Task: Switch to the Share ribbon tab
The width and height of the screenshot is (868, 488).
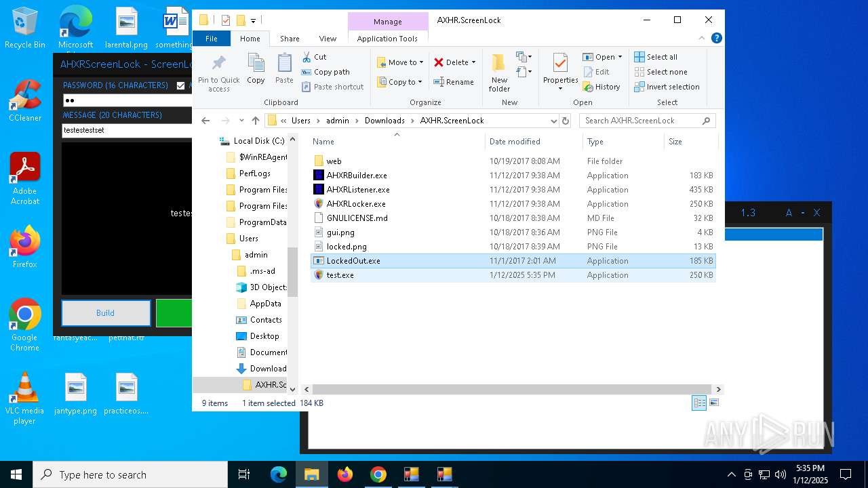Action: 290,39
